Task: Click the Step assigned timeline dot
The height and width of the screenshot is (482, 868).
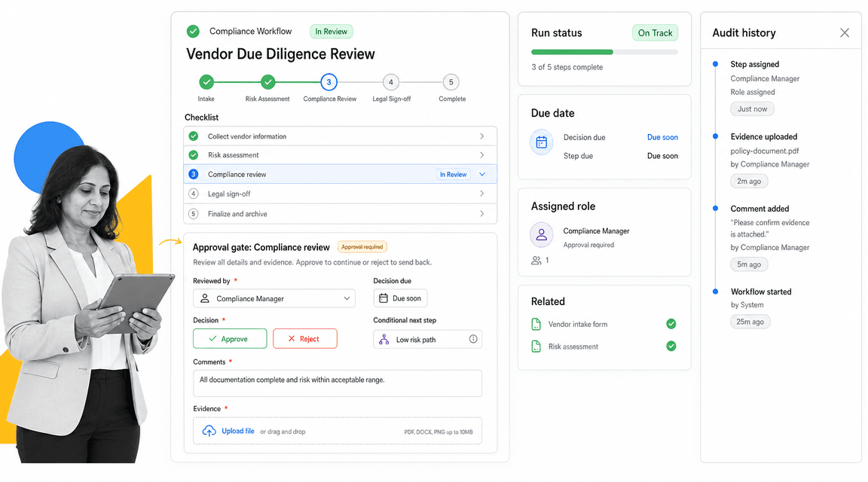Action: pyautogui.click(x=715, y=64)
